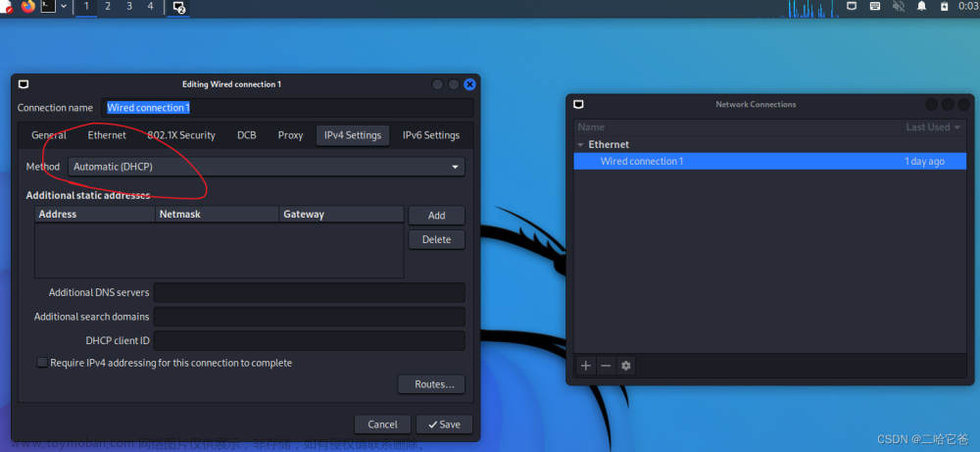This screenshot has width=980, height=452.
Task: Click the Add address button
Action: coord(437,215)
